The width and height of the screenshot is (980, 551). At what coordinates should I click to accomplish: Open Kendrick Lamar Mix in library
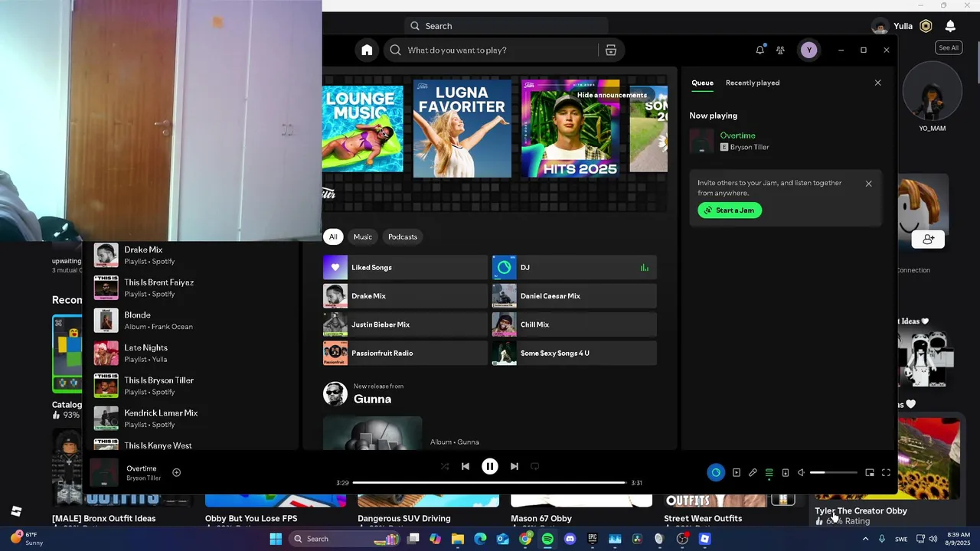191,419
